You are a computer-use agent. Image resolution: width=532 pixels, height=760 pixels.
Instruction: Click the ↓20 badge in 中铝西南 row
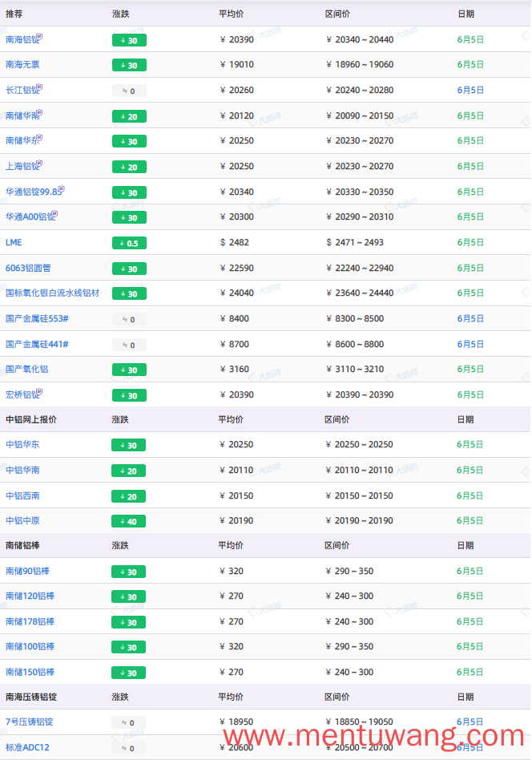[x=128, y=496]
